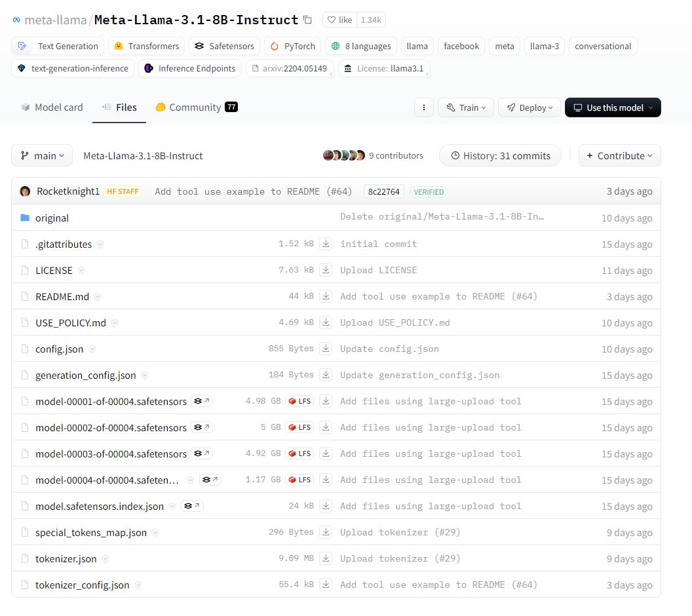
Task: Download tokenizer_config.json file
Action: [x=326, y=585]
